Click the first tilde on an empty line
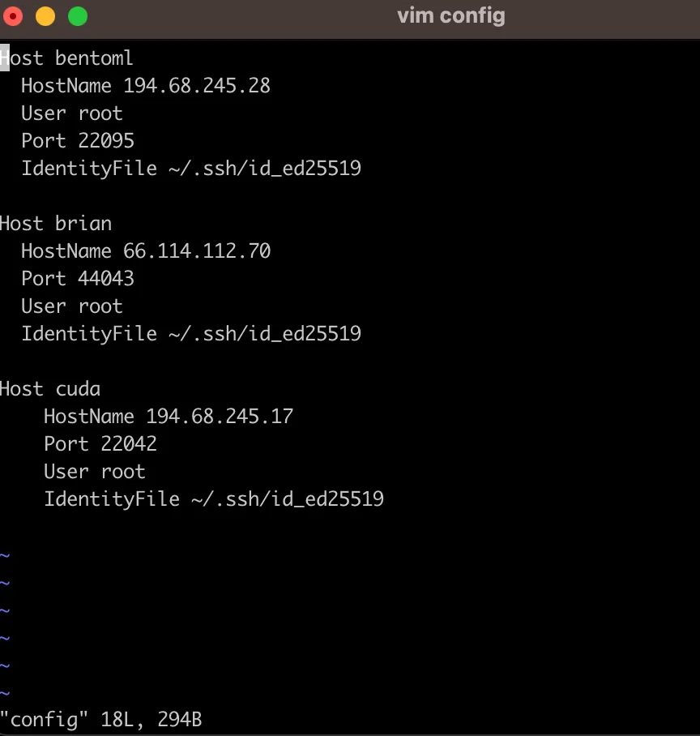700x736 pixels. [x=6, y=554]
